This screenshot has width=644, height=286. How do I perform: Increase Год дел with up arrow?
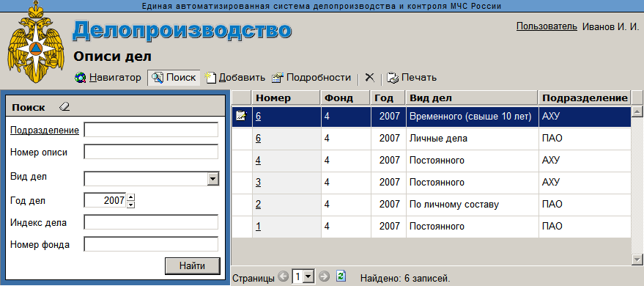131,197
